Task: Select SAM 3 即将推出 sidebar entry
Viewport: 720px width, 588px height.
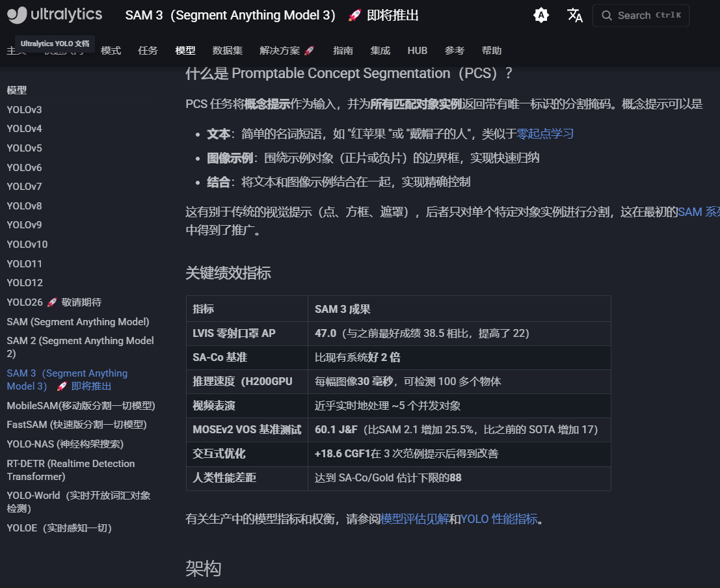Action: (x=67, y=379)
